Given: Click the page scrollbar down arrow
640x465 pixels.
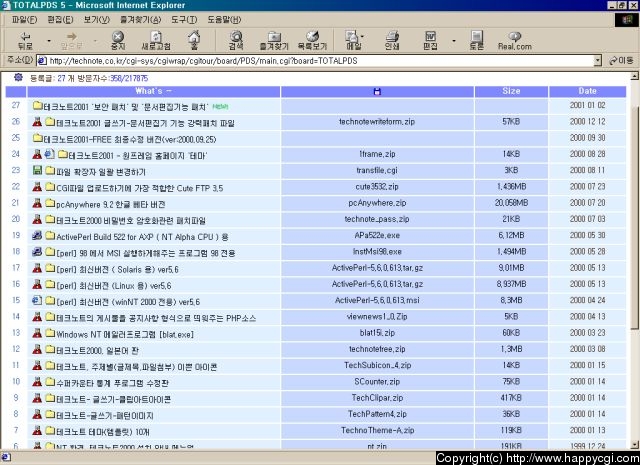Looking at the screenshot, I should pos(635,445).
